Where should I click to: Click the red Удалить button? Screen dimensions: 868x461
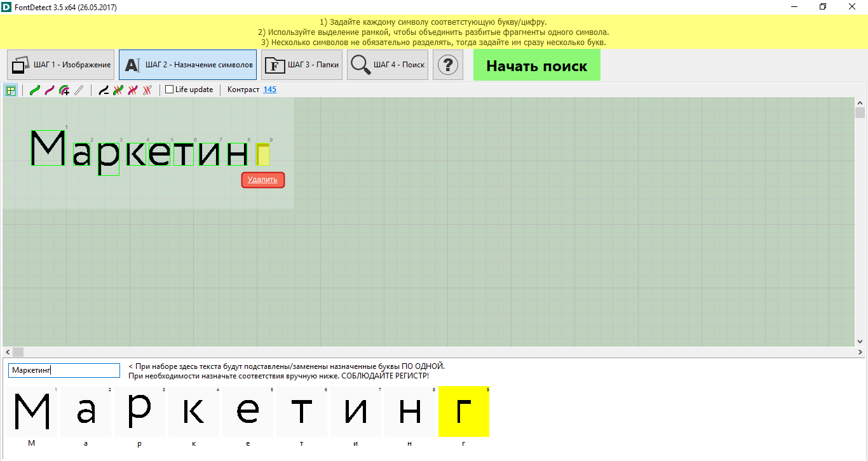click(x=263, y=180)
